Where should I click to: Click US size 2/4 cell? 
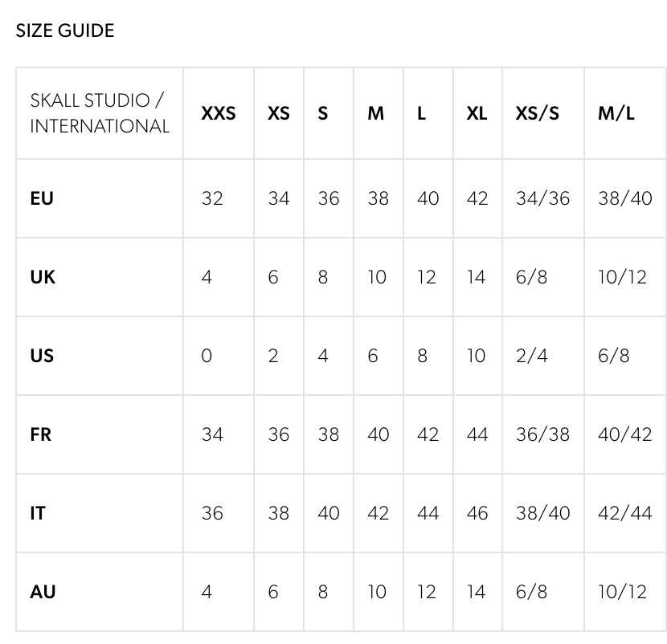click(532, 356)
